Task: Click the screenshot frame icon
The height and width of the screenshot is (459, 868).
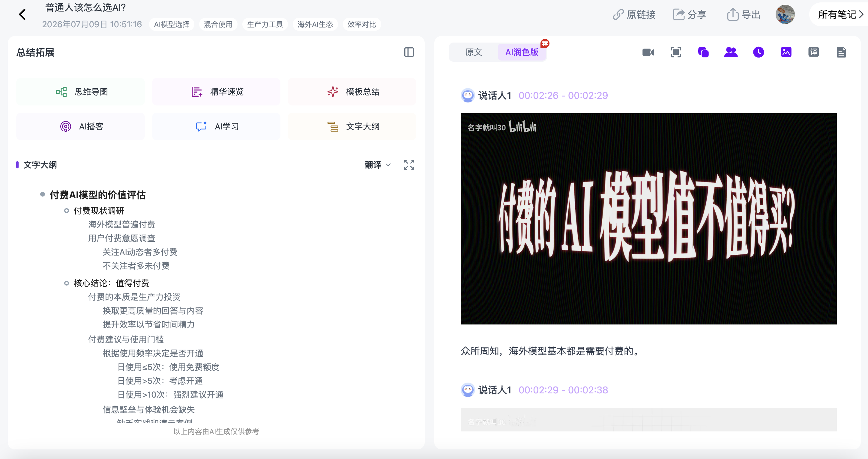Action: pyautogui.click(x=676, y=52)
